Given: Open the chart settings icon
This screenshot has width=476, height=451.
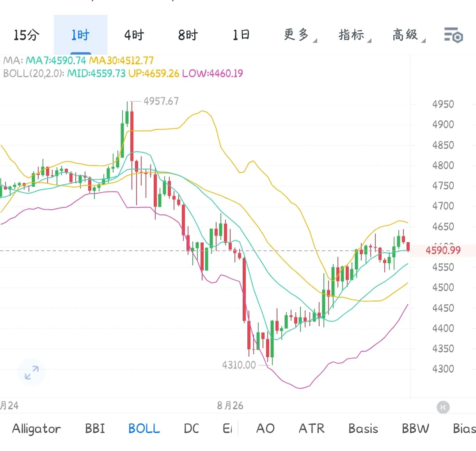Looking at the screenshot, I should tap(453, 35).
